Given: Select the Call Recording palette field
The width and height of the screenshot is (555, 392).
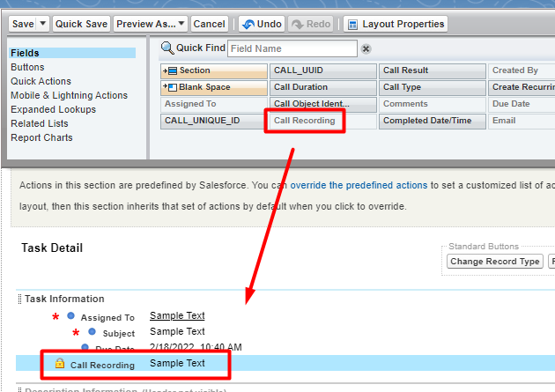Looking at the screenshot, I should click(x=323, y=121).
